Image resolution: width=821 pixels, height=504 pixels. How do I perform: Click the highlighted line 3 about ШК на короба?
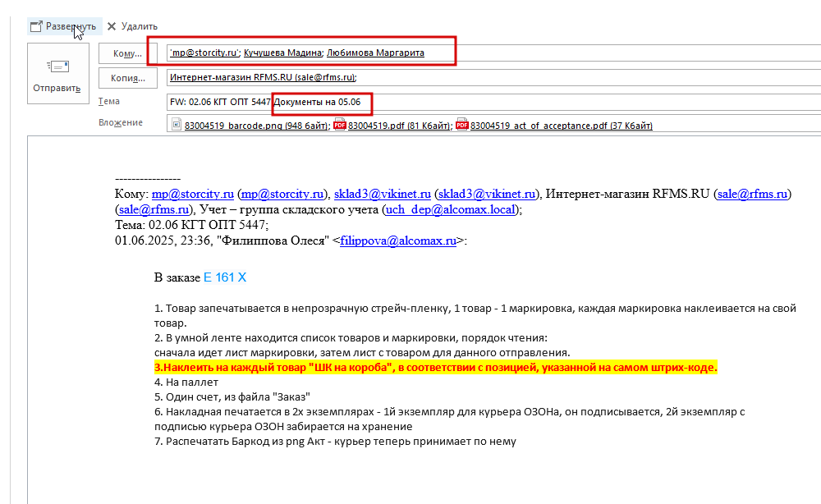point(436,368)
